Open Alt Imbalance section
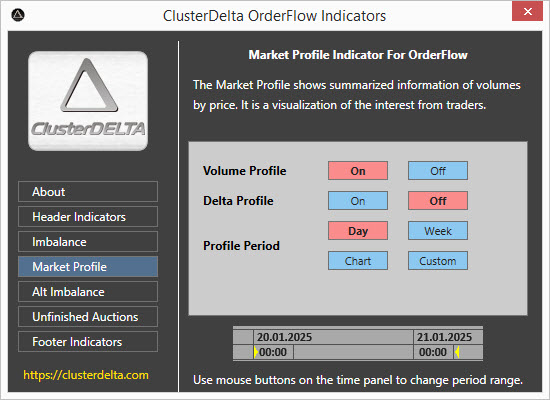Image resolution: width=550 pixels, height=400 pixels. [x=88, y=292]
